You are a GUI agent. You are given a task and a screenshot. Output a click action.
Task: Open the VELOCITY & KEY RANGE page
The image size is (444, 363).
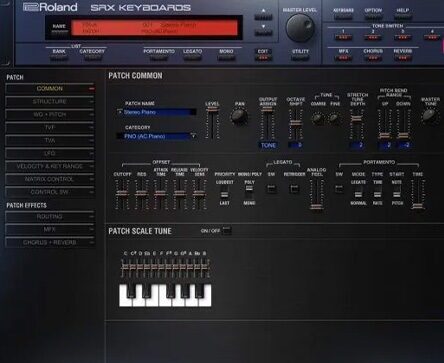tap(50, 166)
